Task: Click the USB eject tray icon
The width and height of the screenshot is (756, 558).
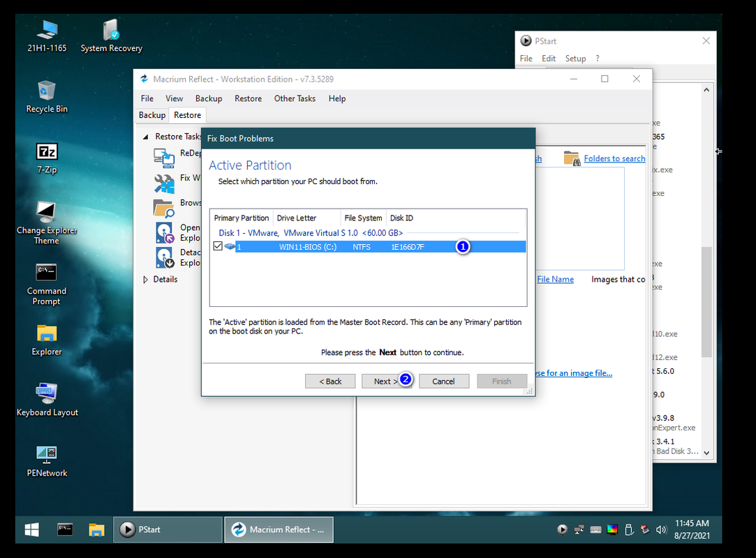Action: pyautogui.click(x=629, y=529)
